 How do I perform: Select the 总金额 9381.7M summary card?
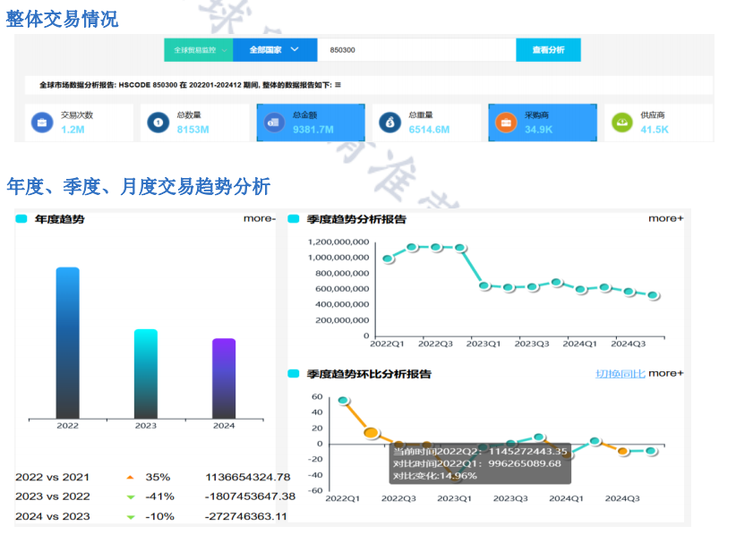click(311, 123)
